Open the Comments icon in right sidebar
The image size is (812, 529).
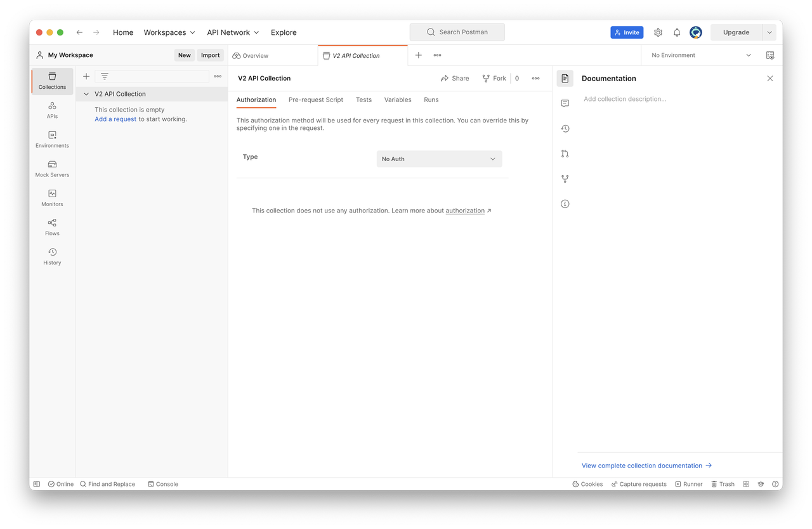pyautogui.click(x=565, y=103)
